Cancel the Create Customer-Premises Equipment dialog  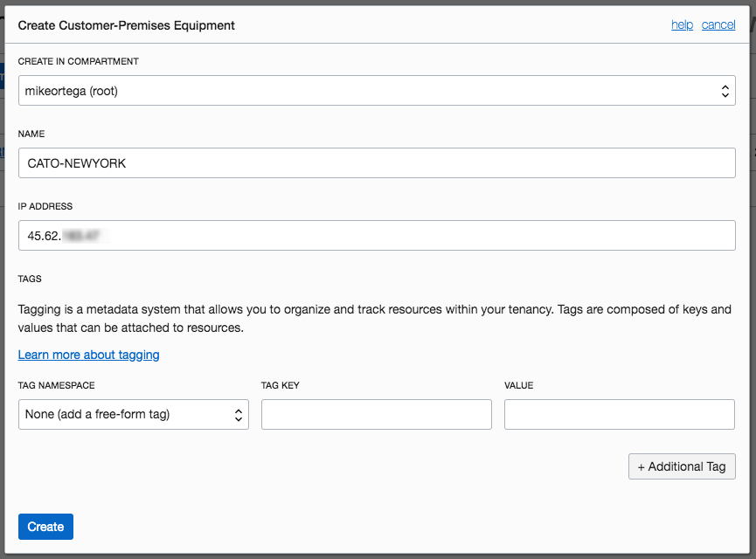click(x=718, y=24)
